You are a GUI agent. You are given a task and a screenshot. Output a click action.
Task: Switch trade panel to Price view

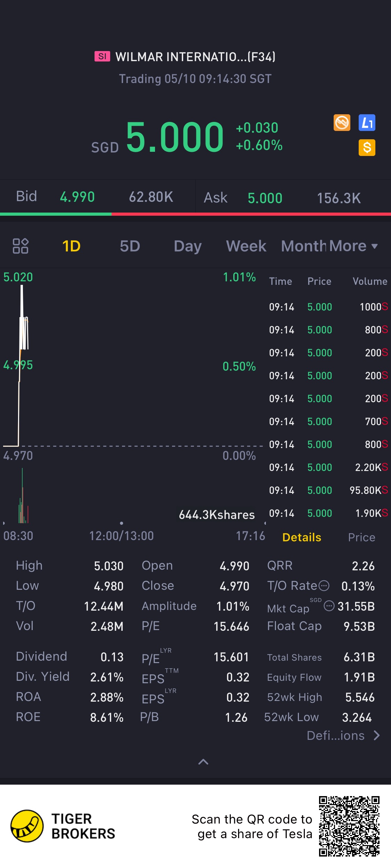361,537
